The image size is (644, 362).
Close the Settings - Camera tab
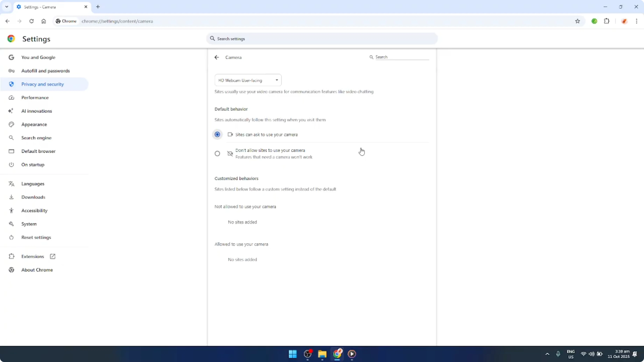86,7
